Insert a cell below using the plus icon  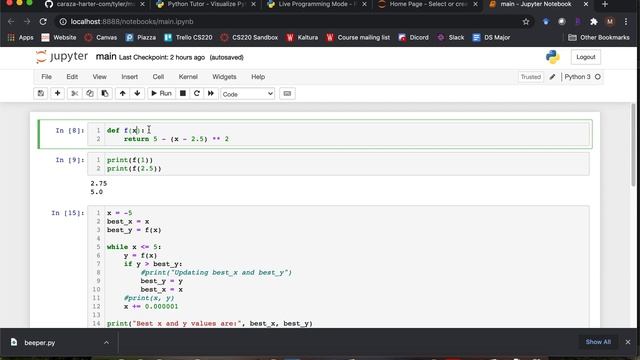coord(57,93)
